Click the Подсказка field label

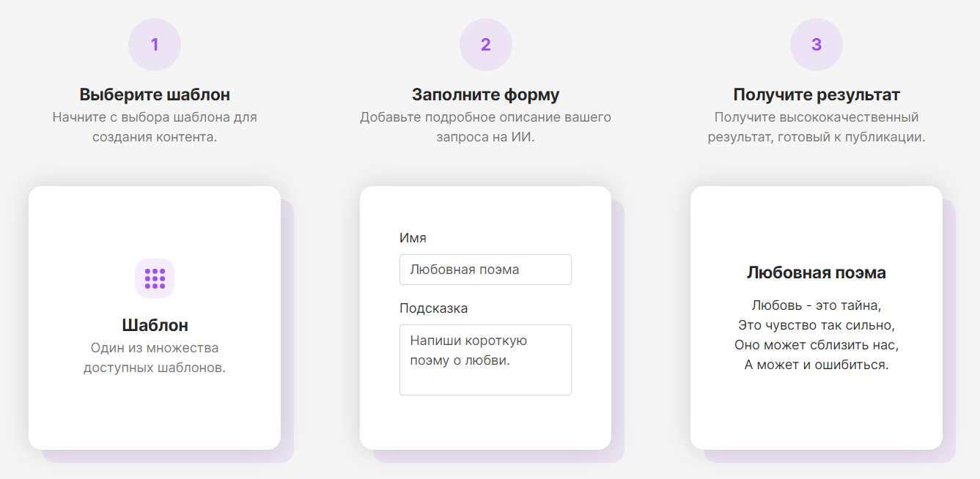coord(433,308)
